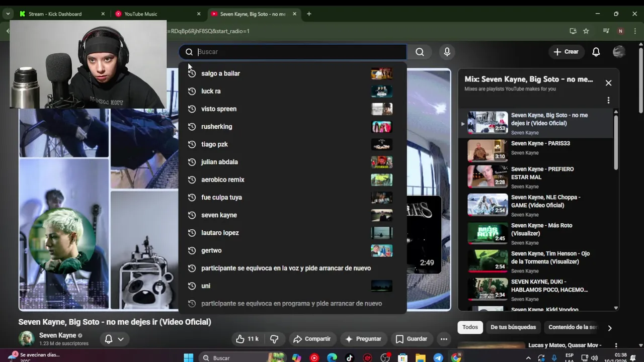644x362 pixels.
Task: Click the YouTube search magnifier button
Action: click(x=420, y=52)
